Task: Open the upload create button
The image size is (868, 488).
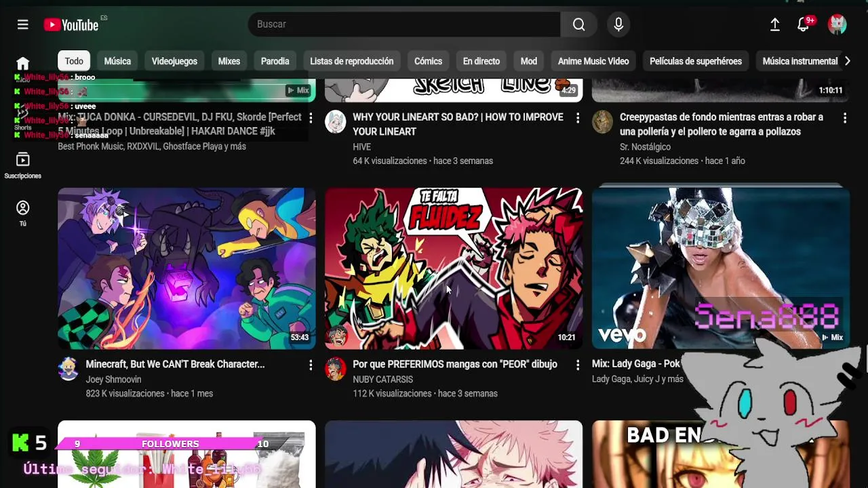Action: [x=775, y=24]
